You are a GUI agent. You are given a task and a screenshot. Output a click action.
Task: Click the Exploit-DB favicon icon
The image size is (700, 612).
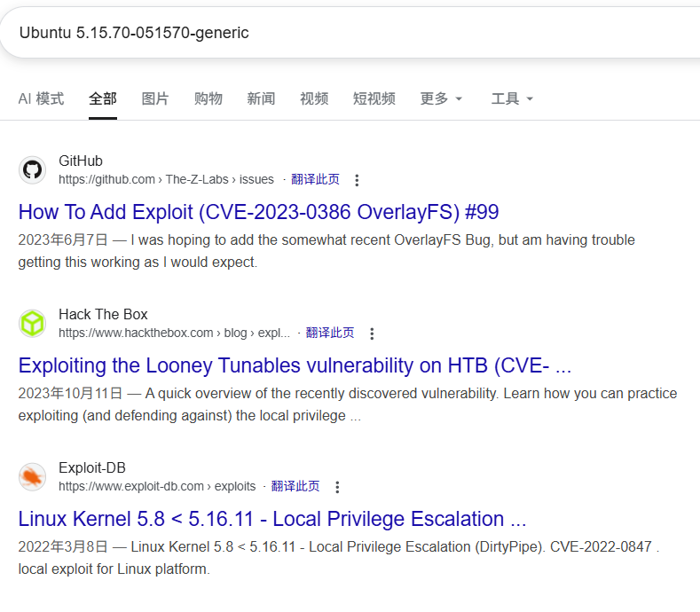(x=32, y=477)
